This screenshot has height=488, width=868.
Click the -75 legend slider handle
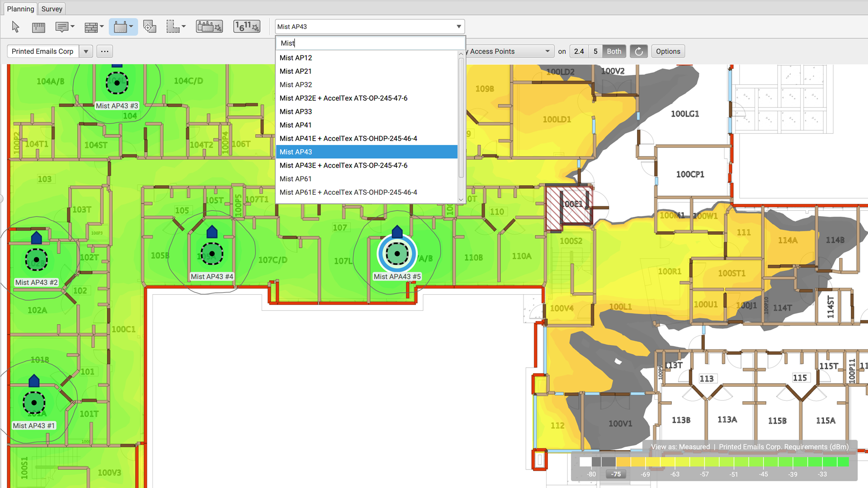[x=616, y=474]
